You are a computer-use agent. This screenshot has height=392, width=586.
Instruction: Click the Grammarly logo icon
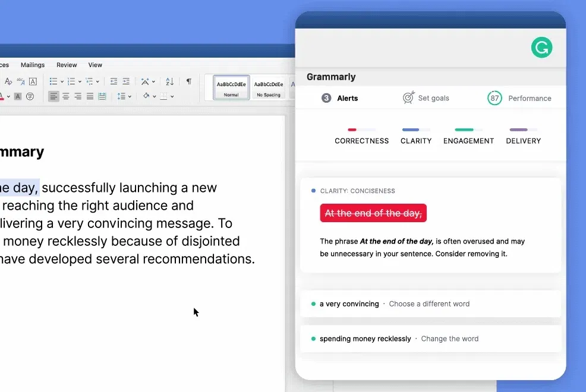click(x=541, y=48)
